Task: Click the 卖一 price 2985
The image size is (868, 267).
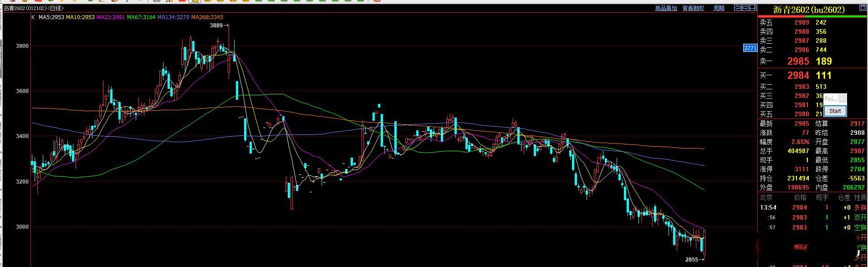Action: click(x=798, y=62)
